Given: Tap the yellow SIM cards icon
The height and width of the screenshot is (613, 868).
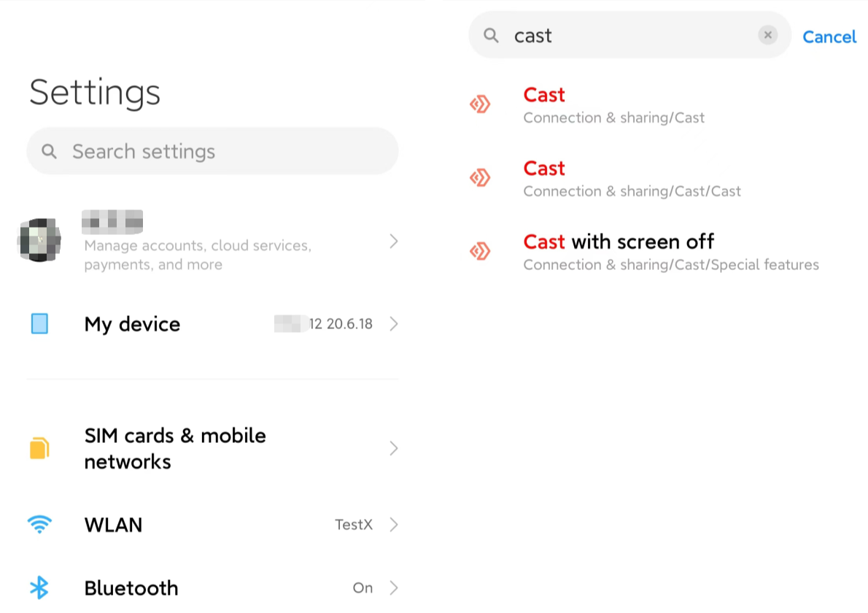Looking at the screenshot, I should (x=39, y=448).
